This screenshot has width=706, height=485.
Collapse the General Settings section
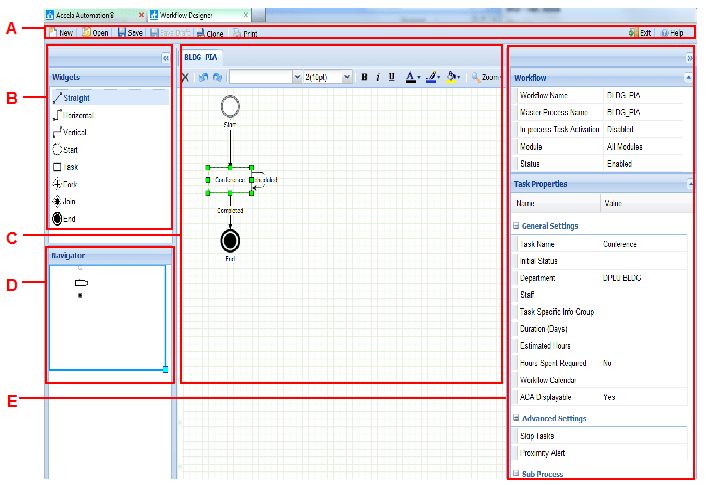click(516, 226)
